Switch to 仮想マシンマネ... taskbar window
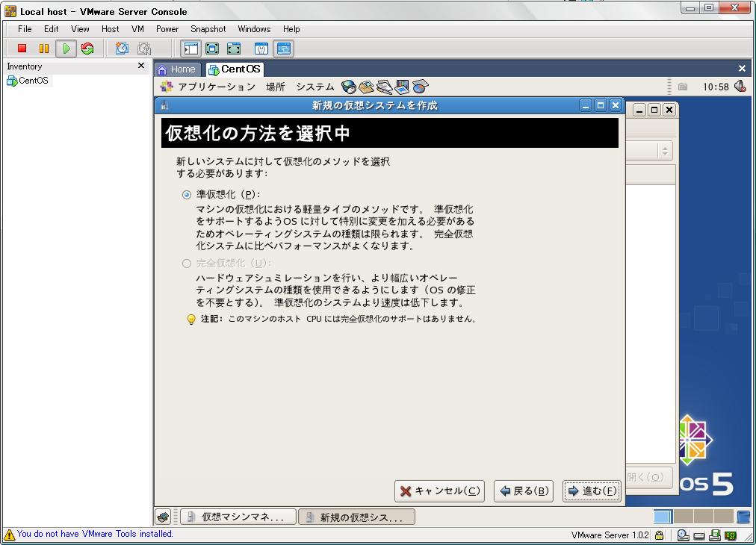 point(238,517)
